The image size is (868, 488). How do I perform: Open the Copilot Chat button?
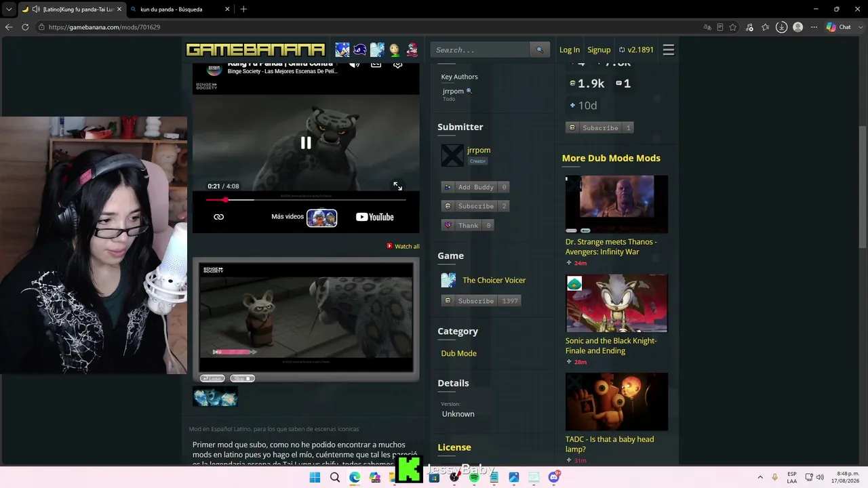(x=839, y=27)
